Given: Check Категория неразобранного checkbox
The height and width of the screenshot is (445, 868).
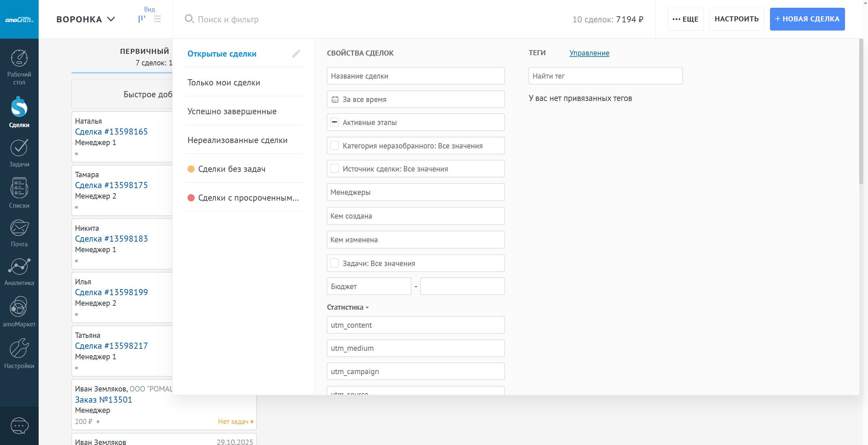Looking at the screenshot, I should [x=334, y=146].
